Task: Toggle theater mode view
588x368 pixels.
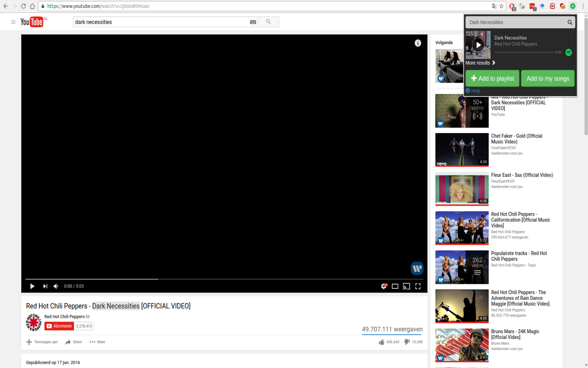Action: tap(395, 286)
